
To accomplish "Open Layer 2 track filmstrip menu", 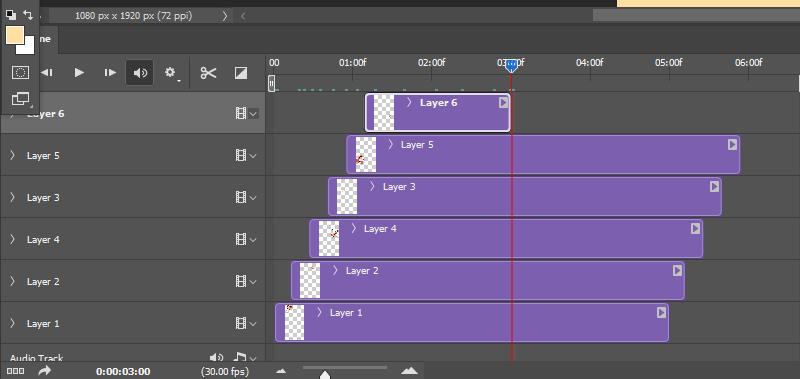I will (x=246, y=282).
